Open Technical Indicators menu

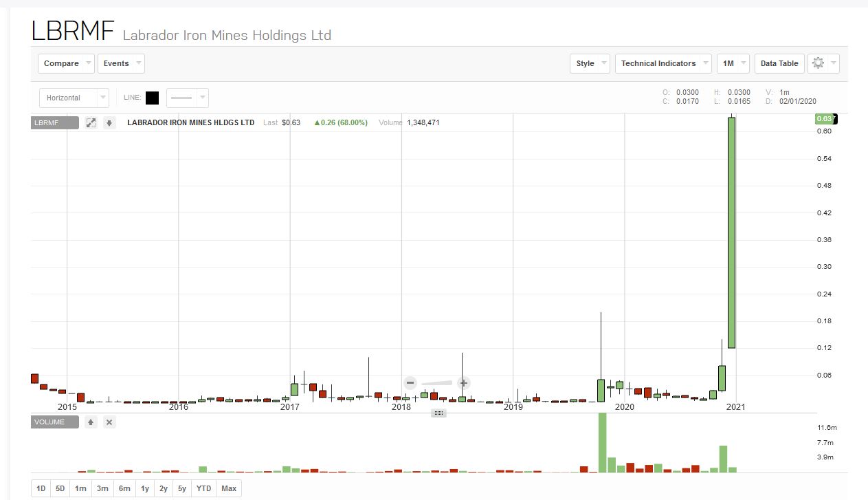coord(663,63)
